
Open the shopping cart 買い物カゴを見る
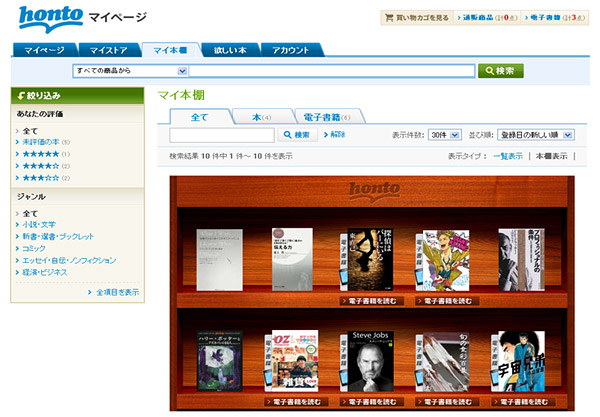coord(417,18)
